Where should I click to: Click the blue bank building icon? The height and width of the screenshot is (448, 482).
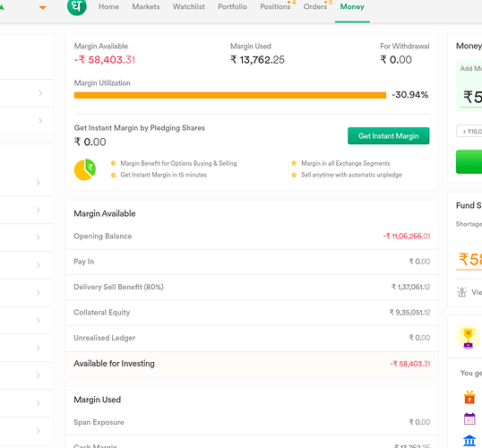[469, 441]
